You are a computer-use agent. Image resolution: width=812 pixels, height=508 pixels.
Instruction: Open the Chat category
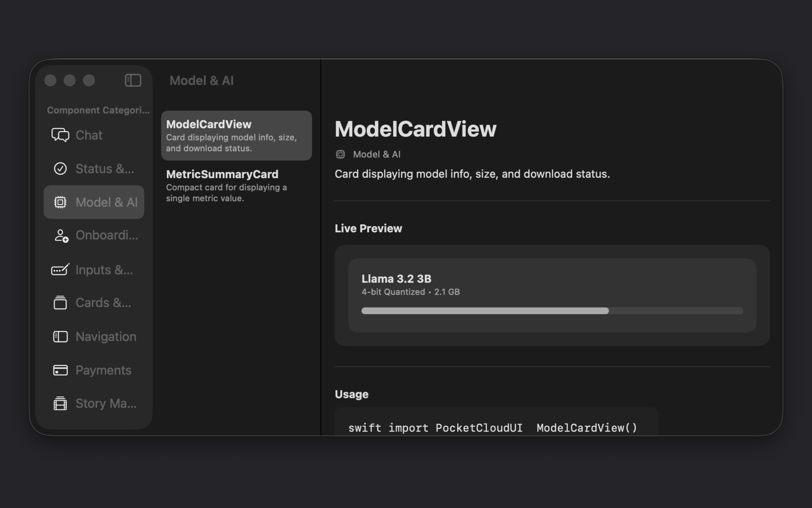click(x=94, y=135)
